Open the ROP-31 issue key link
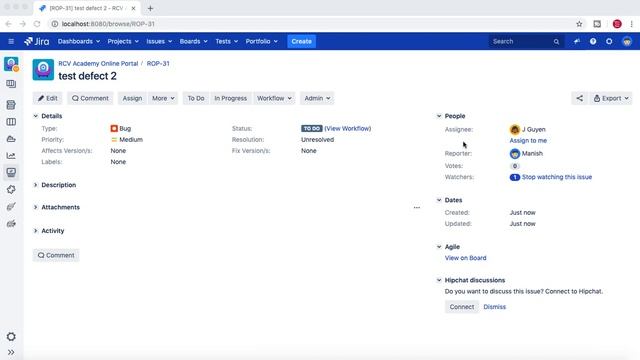 click(x=158, y=64)
